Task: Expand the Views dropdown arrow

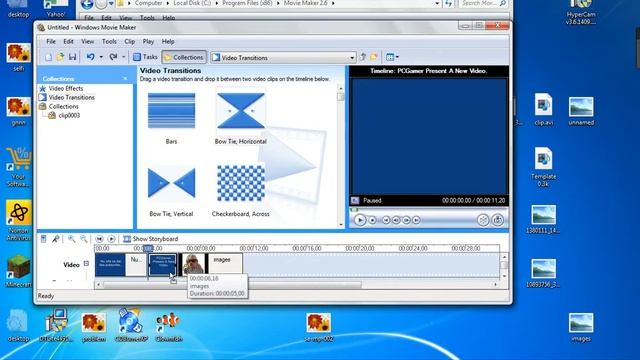Action: point(398,57)
